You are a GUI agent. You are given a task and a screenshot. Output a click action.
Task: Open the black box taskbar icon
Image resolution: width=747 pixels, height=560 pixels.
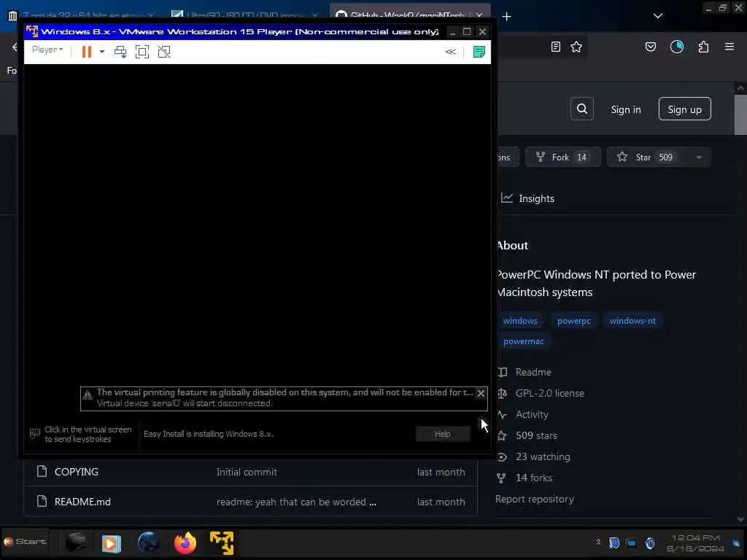pos(75,542)
